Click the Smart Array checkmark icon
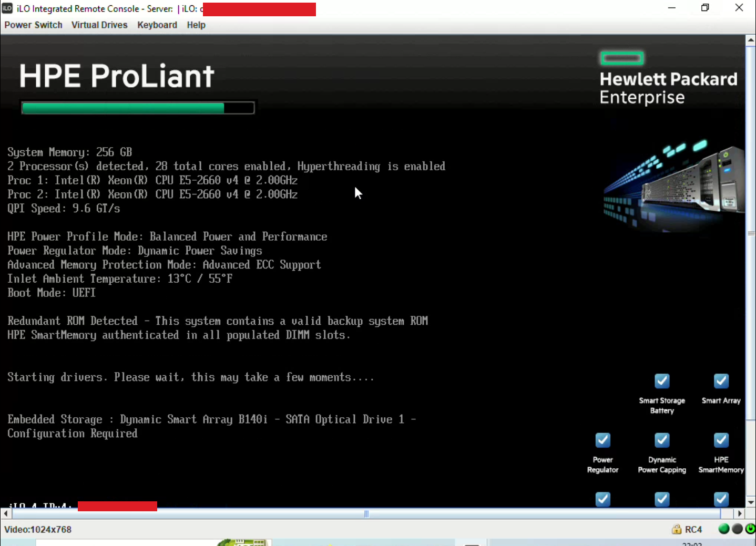 click(x=721, y=380)
